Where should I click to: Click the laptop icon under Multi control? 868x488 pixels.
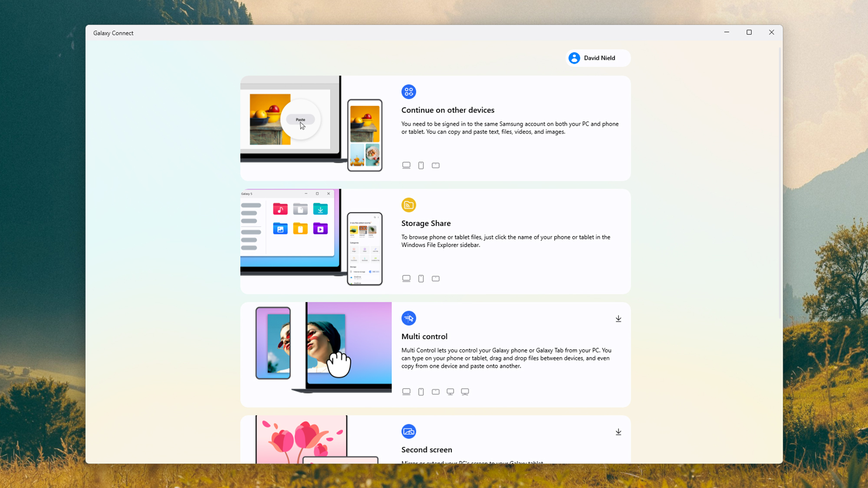406,391
